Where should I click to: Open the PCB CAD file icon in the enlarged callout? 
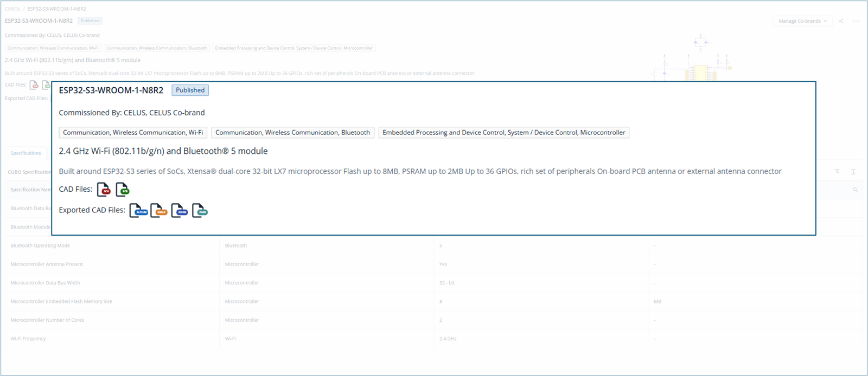[x=123, y=190]
